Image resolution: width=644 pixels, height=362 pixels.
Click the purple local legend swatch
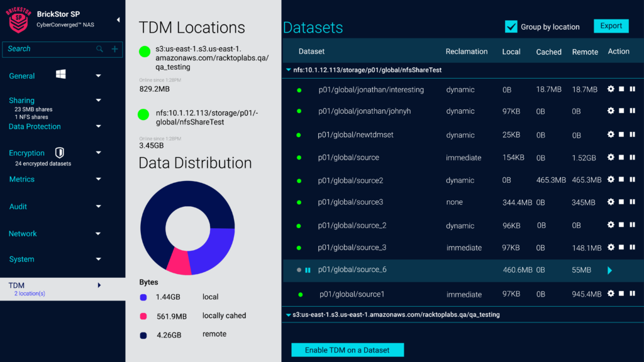(143, 296)
